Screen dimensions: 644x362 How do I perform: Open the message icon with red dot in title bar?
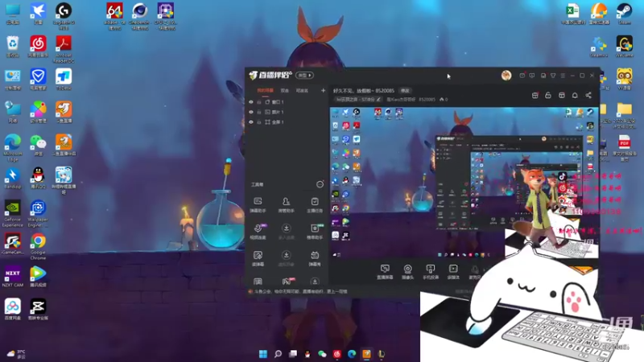(522, 76)
